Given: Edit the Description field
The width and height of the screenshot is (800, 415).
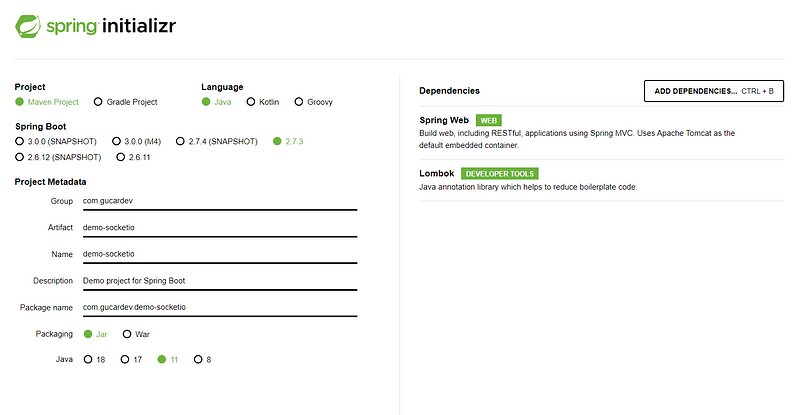Looking at the screenshot, I should (x=220, y=281).
